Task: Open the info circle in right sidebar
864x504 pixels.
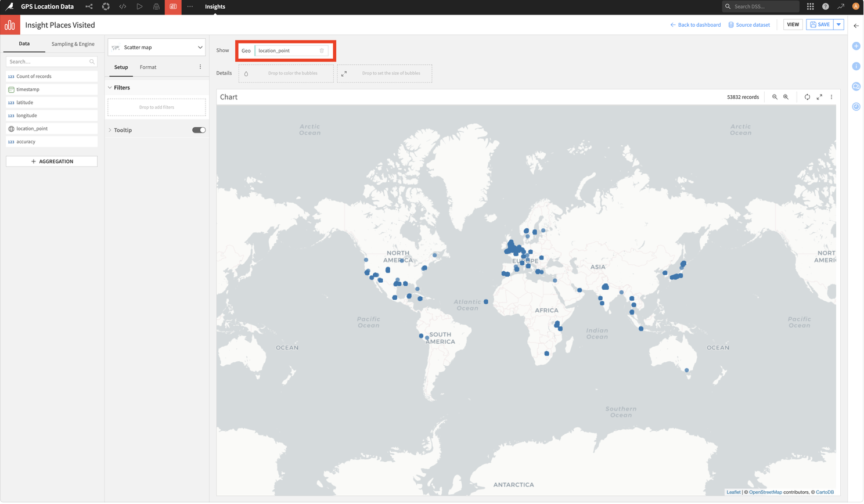Action: point(856,66)
